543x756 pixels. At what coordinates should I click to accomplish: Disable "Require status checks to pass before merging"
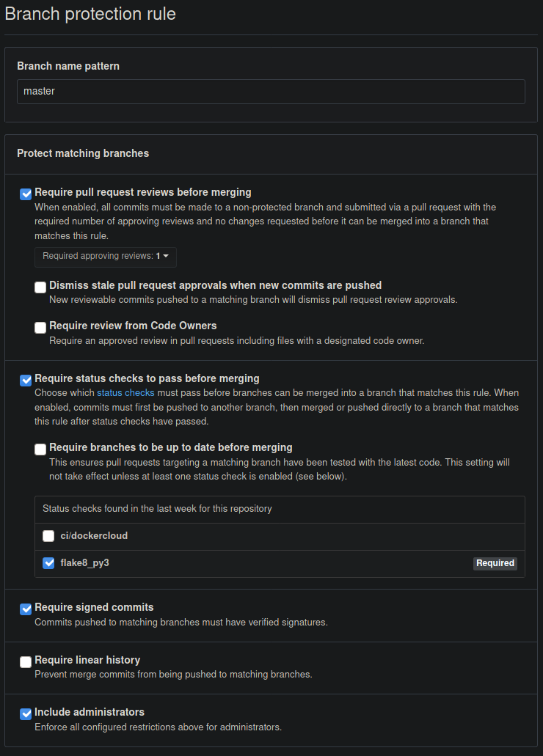pos(25,380)
